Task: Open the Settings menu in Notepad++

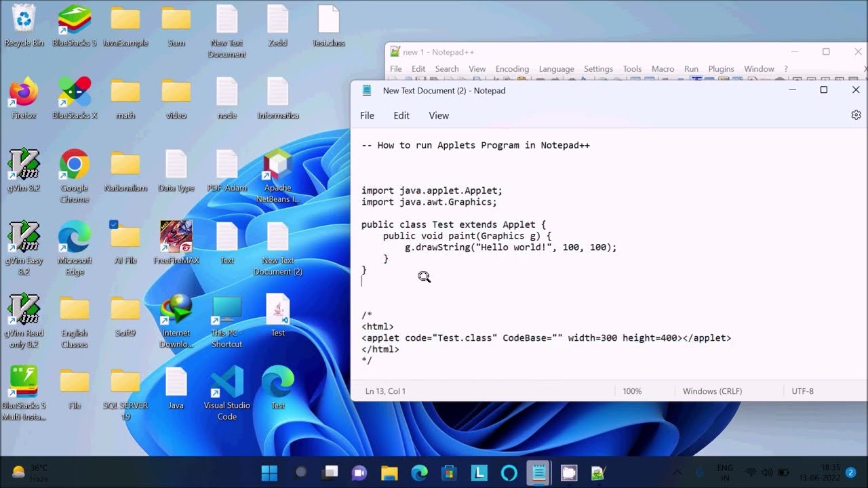Action: tap(598, 69)
